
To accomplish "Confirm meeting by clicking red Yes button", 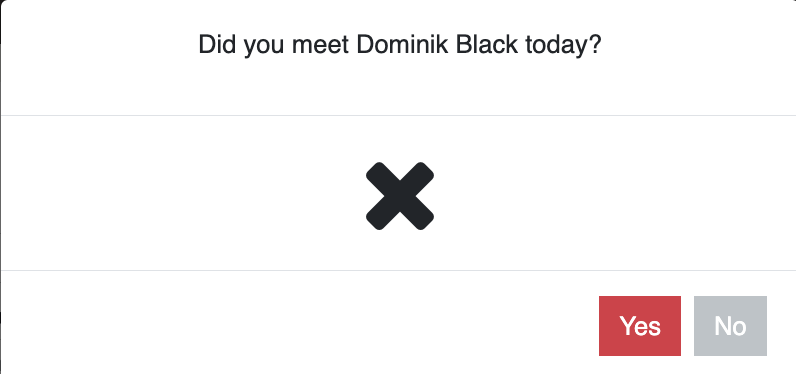I will [x=640, y=326].
